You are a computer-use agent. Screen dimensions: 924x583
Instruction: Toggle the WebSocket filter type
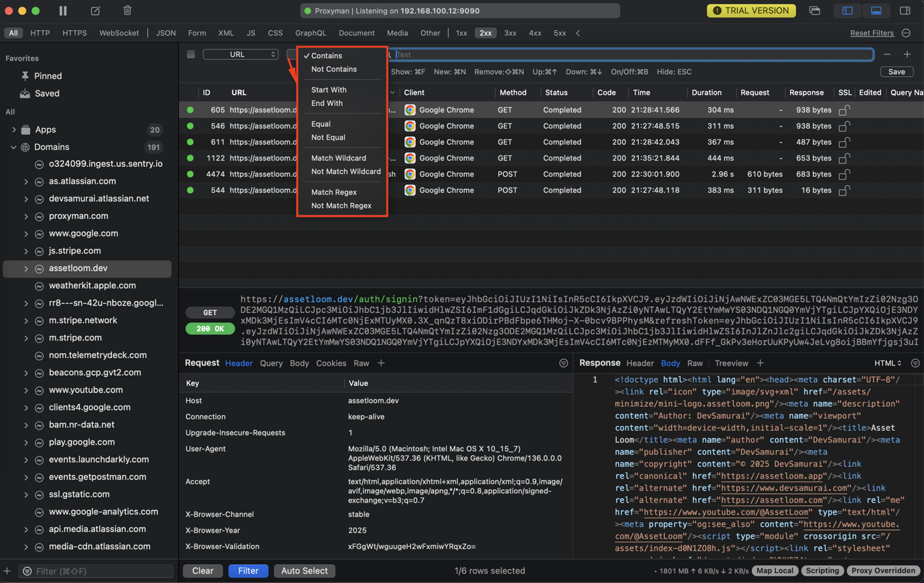coord(119,33)
